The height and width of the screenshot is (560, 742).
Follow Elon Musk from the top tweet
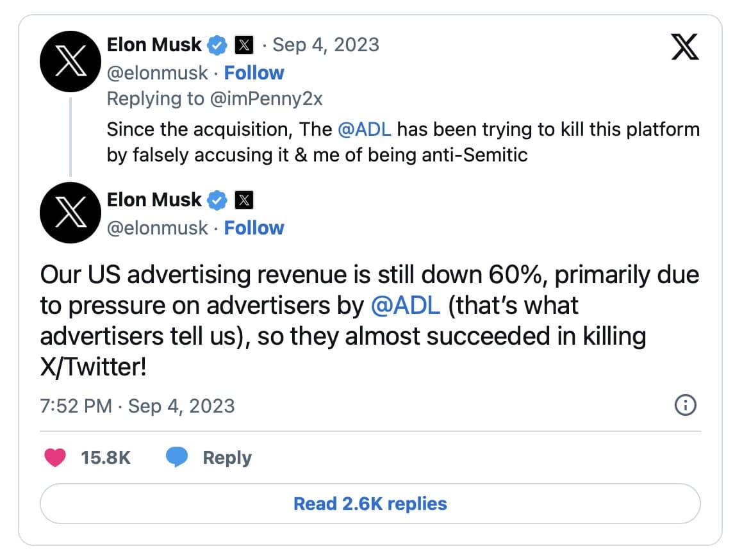[254, 73]
